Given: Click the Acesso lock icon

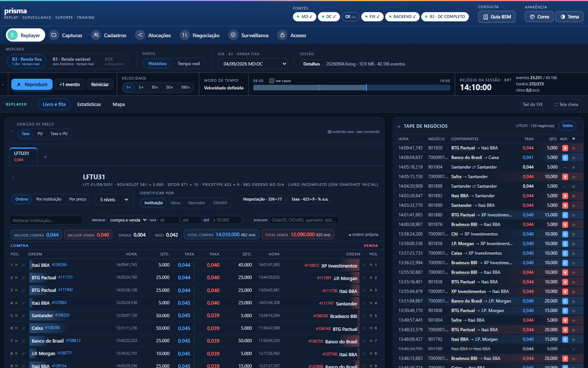Looking at the screenshot, I should [x=282, y=35].
